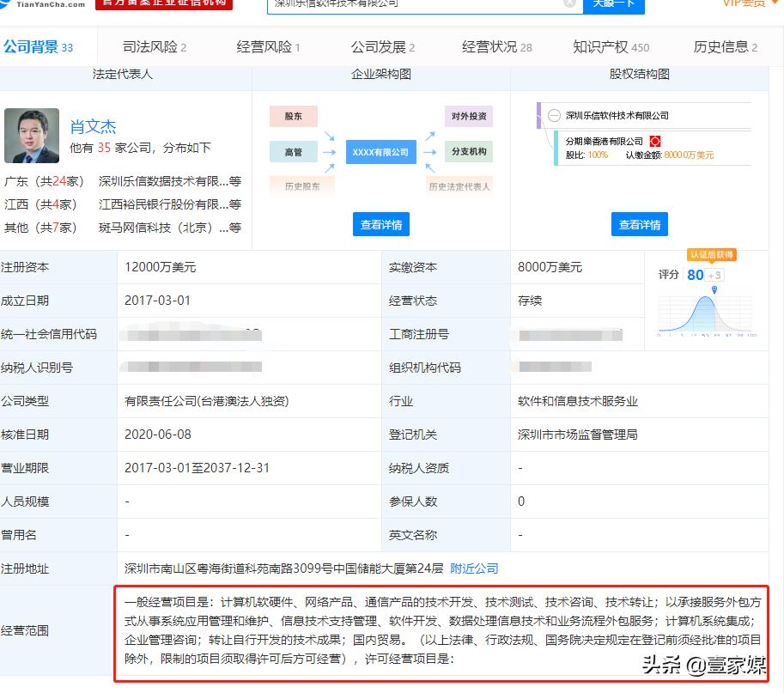The width and height of the screenshot is (784, 693).
Task: Select the 高管 node in the architecture chart
Action: pyautogui.click(x=293, y=152)
